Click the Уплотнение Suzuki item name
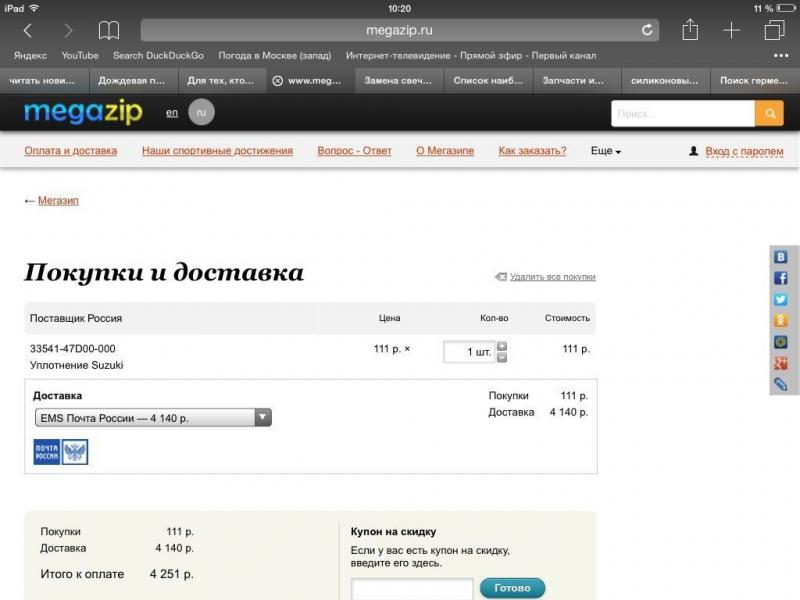 [x=77, y=365]
